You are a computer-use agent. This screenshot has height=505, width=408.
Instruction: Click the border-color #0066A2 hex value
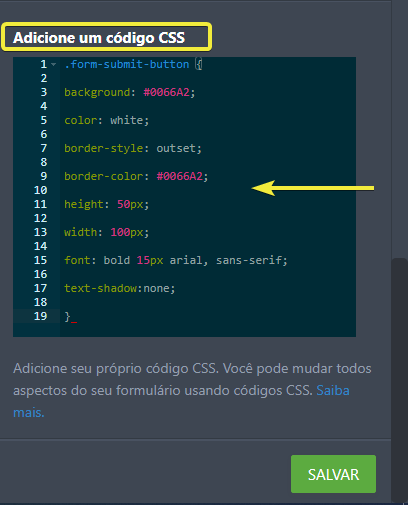click(x=180, y=176)
